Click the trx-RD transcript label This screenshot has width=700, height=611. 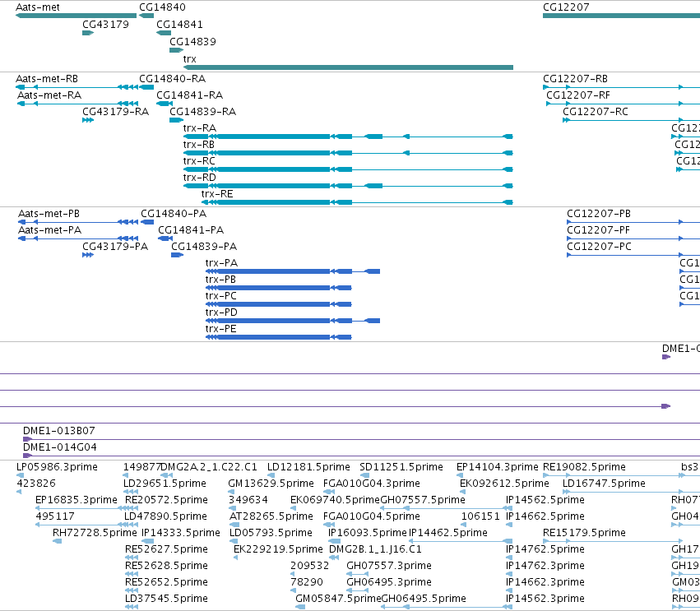200,178
